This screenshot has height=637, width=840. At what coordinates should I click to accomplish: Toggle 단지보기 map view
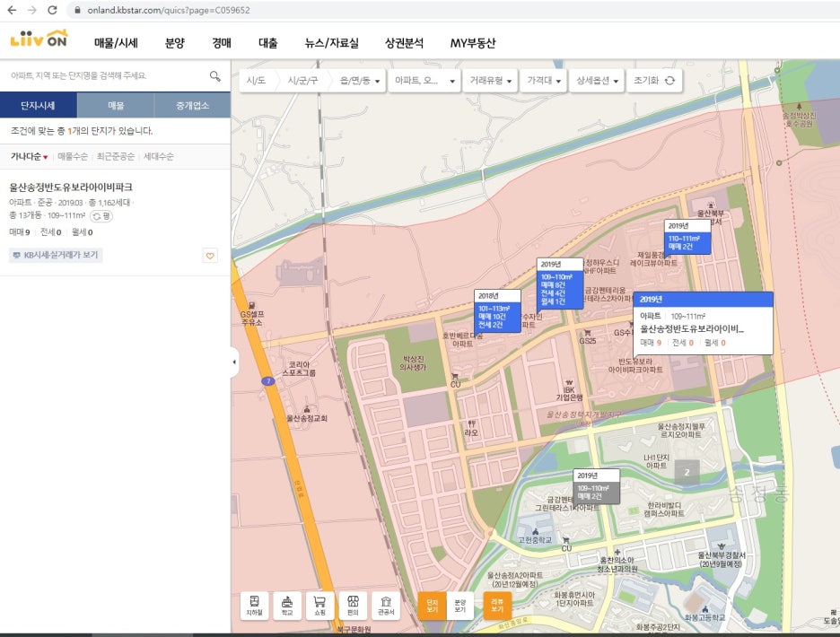tap(432, 606)
